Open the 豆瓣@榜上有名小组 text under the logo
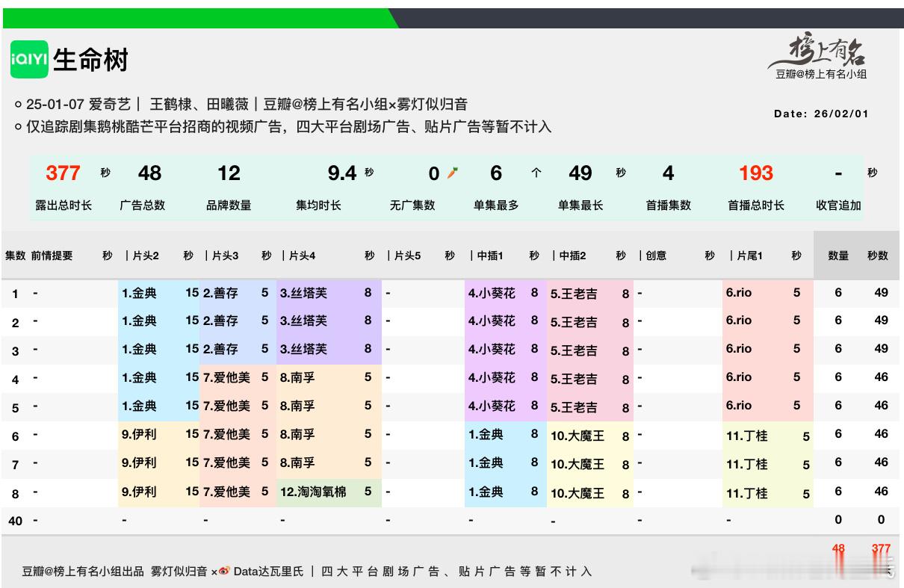Screen dimensions: 904x588 point(821,74)
